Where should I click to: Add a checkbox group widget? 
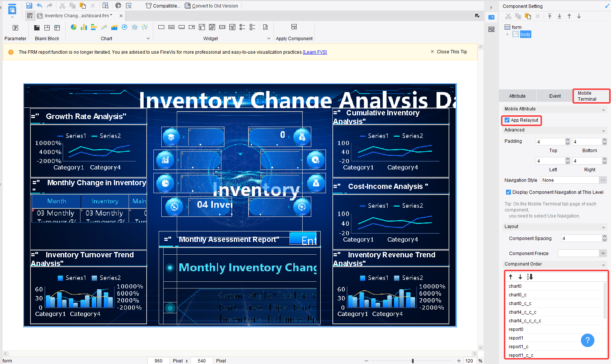point(253,27)
